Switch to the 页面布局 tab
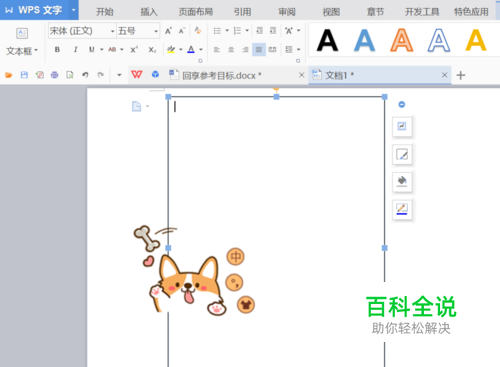The height and width of the screenshot is (367, 500). pyautogui.click(x=196, y=12)
